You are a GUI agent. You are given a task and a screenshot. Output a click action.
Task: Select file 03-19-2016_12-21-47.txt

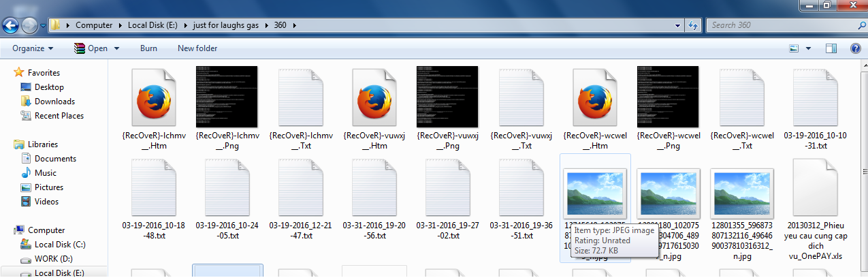point(300,199)
